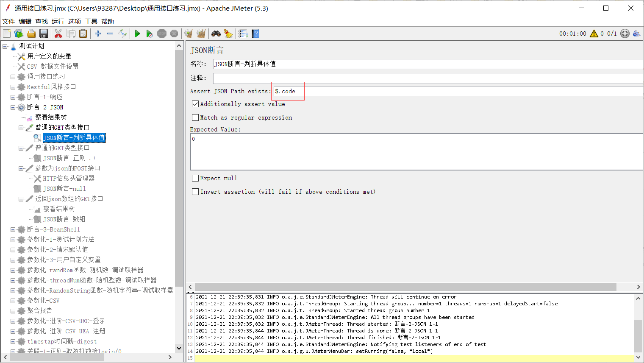The width and height of the screenshot is (644, 363).
Task: Click the Assert JSON Path exists field
Action: [458, 91]
